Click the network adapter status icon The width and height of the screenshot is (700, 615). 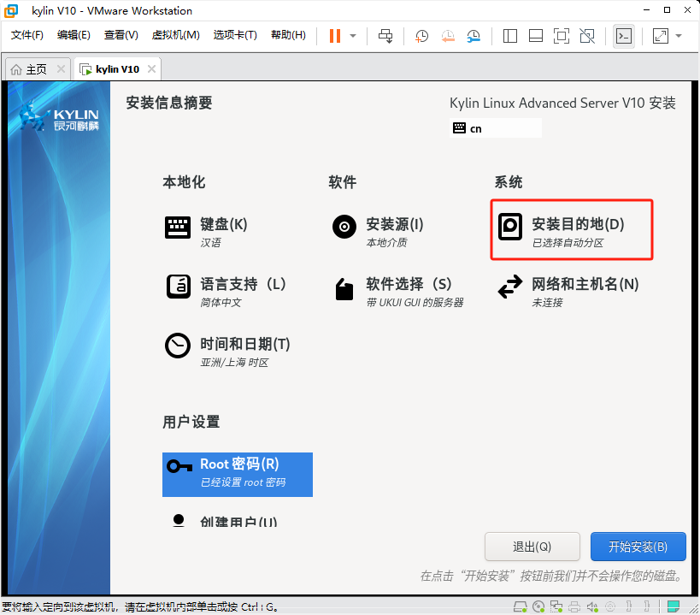(x=556, y=606)
